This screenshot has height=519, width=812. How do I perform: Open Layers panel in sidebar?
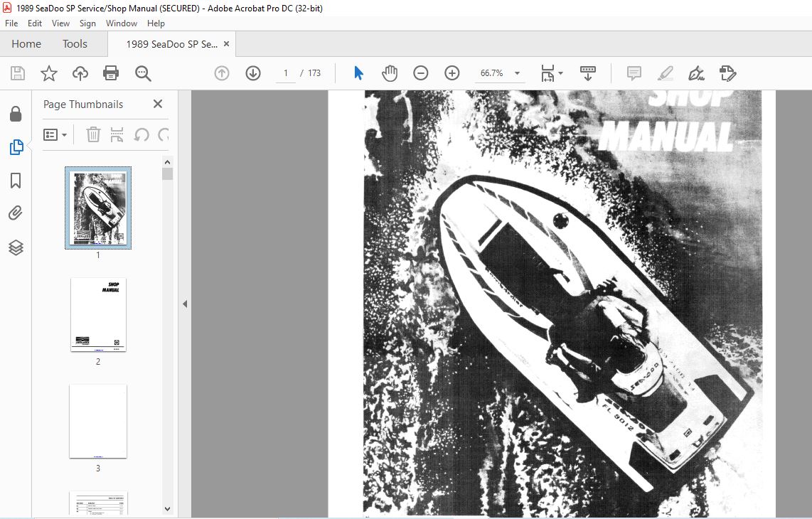[x=16, y=247]
